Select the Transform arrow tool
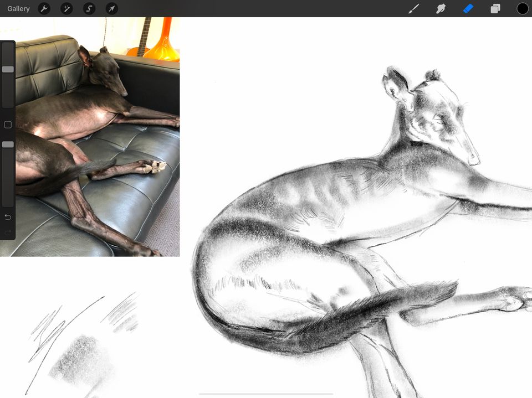The width and height of the screenshot is (532, 398). point(111,8)
